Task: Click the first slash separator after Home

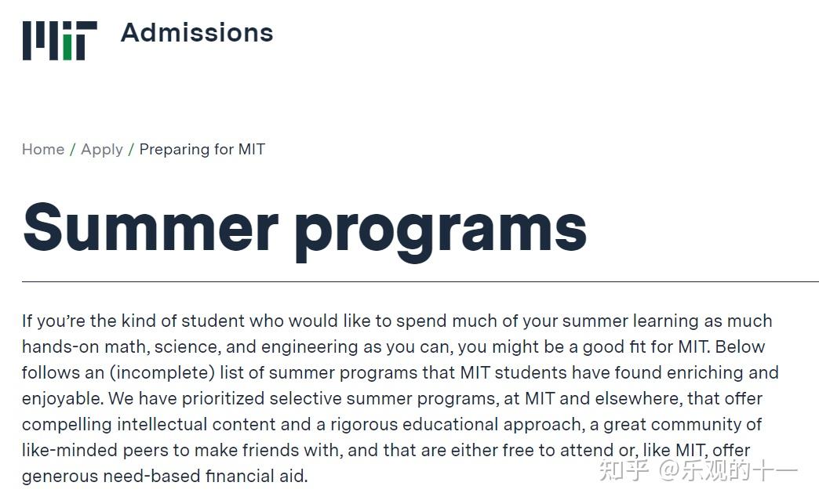Action: (x=73, y=150)
